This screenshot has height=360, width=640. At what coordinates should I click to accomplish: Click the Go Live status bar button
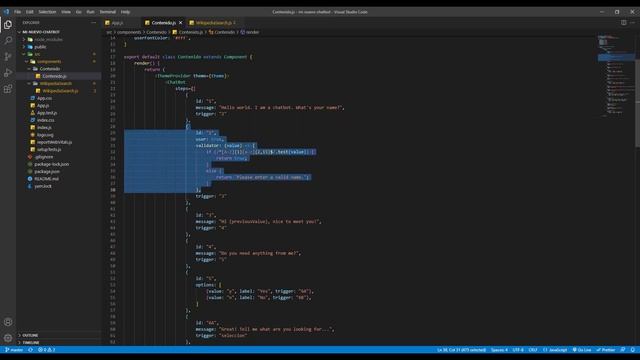tap(582, 350)
